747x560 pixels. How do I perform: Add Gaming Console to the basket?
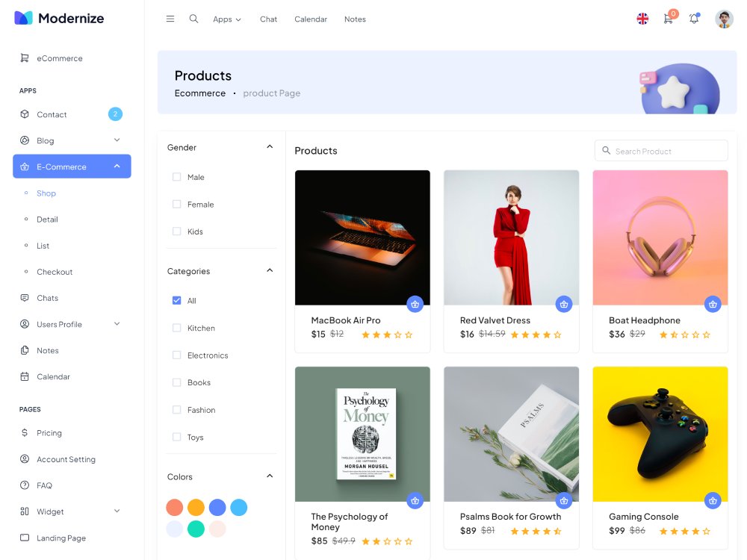pyautogui.click(x=713, y=500)
